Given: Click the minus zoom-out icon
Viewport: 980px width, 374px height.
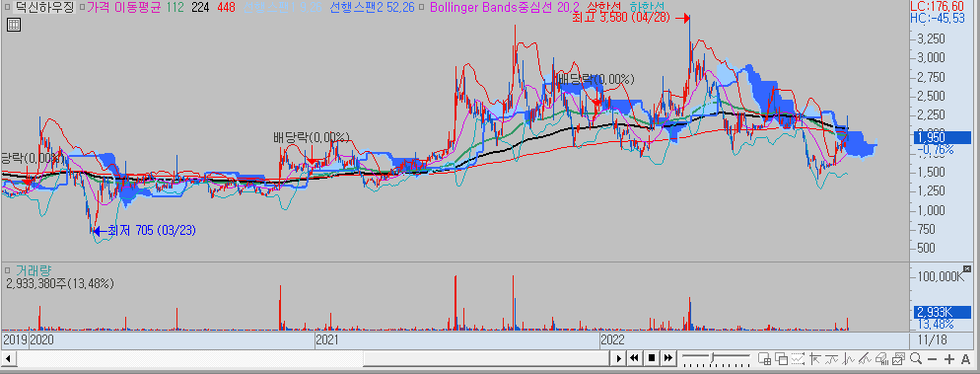Looking at the screenshot, I should tap(932, 359).
